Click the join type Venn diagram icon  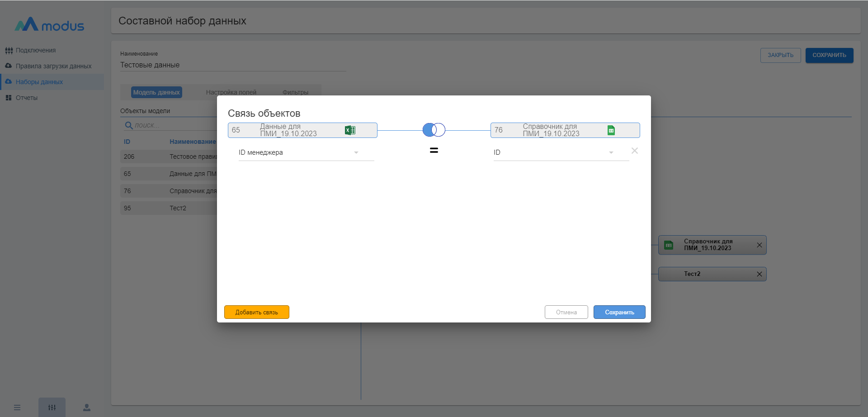[434, 130]
